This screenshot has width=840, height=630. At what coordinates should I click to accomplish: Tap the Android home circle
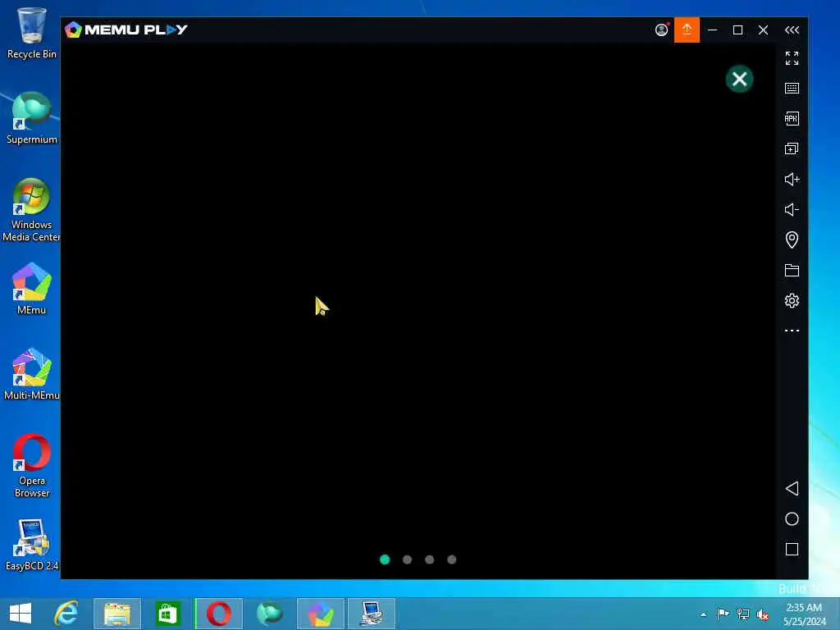coord(792,519)
